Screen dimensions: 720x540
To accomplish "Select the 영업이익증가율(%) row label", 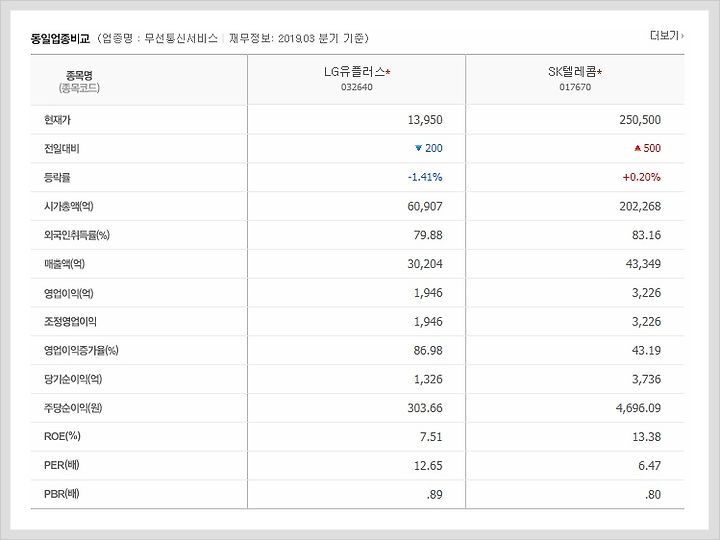I will point(81,350).
